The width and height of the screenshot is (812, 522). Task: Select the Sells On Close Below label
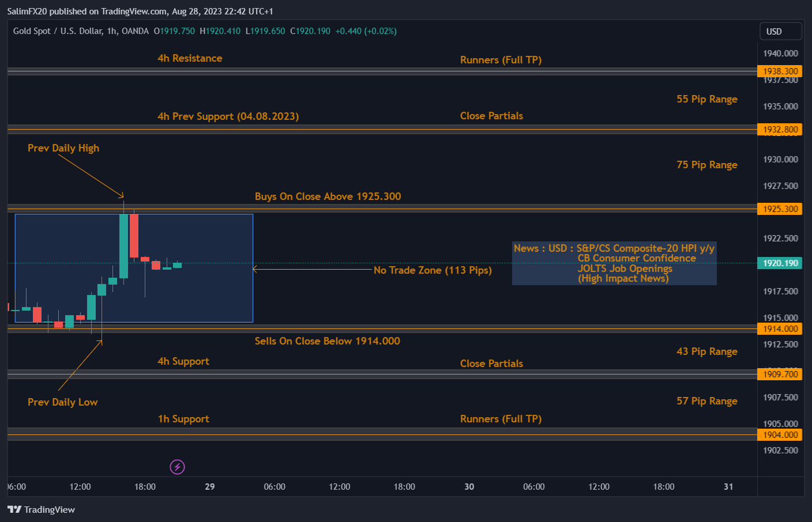click(327, 341)
